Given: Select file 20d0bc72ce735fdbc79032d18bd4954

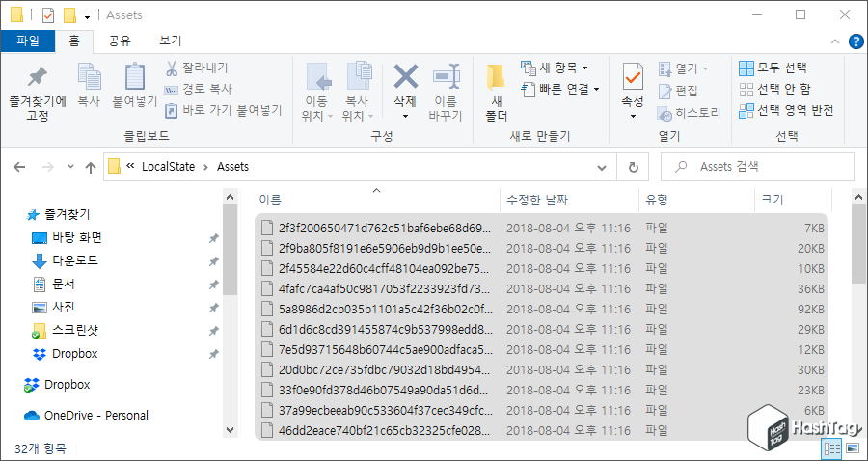Looking at the screenshot, I should click(541, 369).
